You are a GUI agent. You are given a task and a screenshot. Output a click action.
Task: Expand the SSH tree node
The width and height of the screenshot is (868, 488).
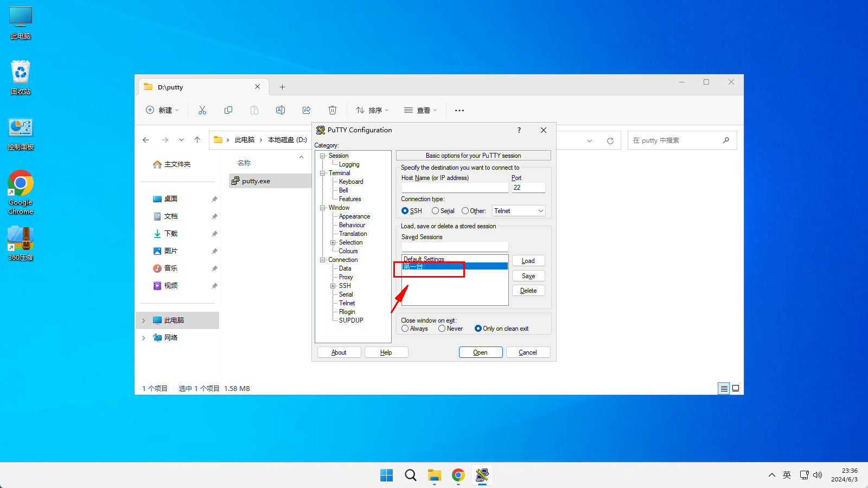(333, 286)
